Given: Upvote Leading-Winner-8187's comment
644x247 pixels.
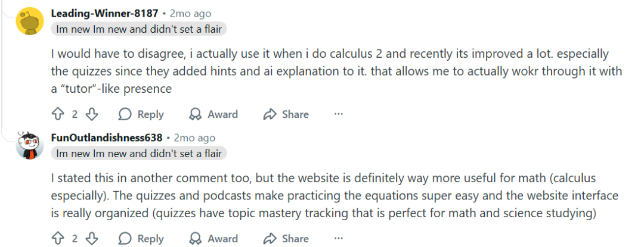Looking at the screenshot, I should click(58, 114).
